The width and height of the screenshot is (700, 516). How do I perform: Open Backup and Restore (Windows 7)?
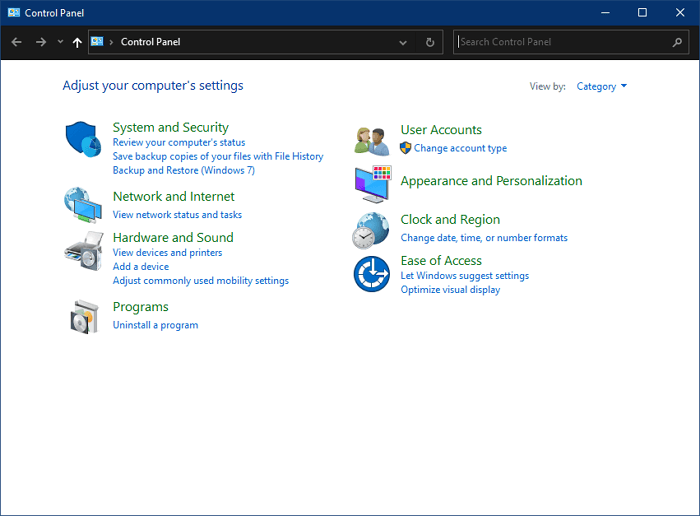pyautogui.click(x=183, y=170)
